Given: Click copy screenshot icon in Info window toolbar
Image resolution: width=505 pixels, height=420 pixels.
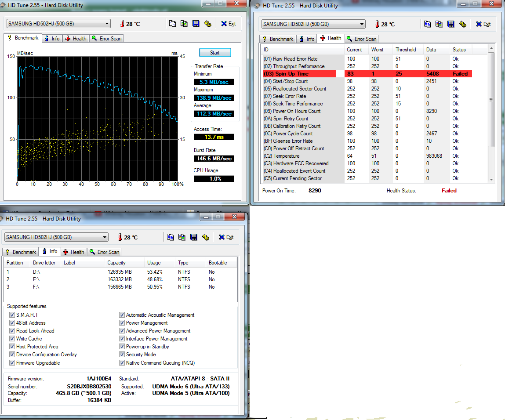Looking at the screenshot, I should pos(182,237).
